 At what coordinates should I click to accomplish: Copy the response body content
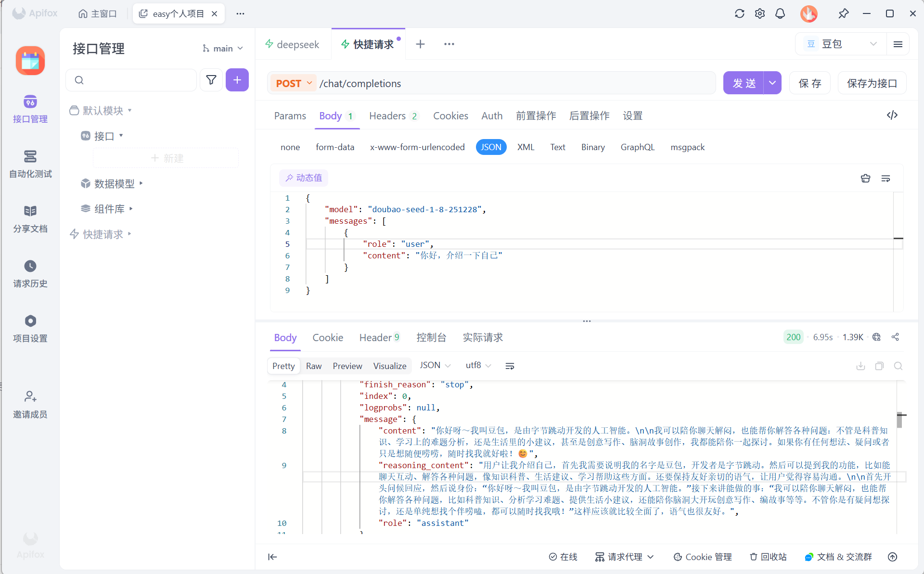[x=879, y=366]
